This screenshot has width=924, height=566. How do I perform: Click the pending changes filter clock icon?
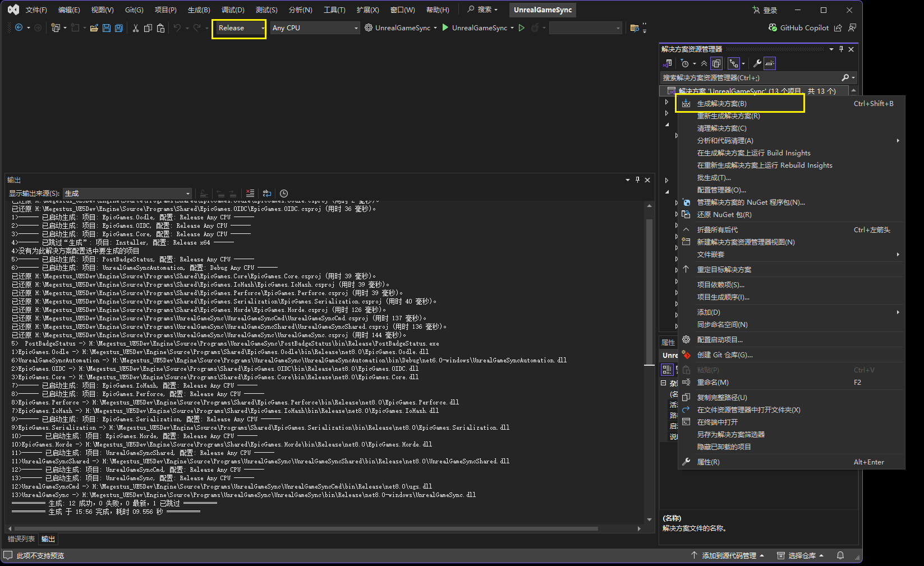coord(684,63)
